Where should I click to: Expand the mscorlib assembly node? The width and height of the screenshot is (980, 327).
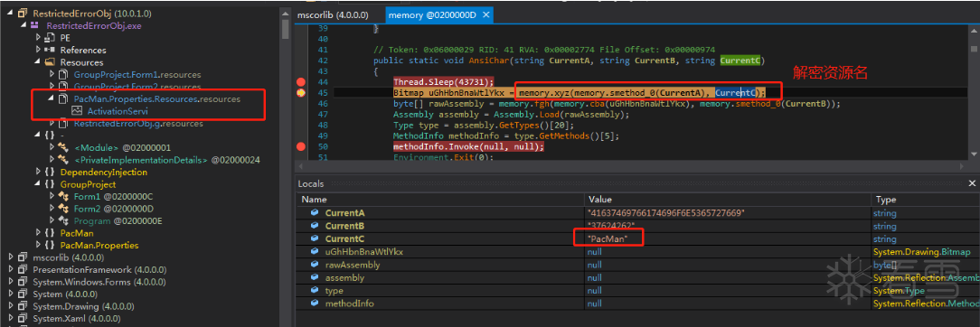click(11, 257)
